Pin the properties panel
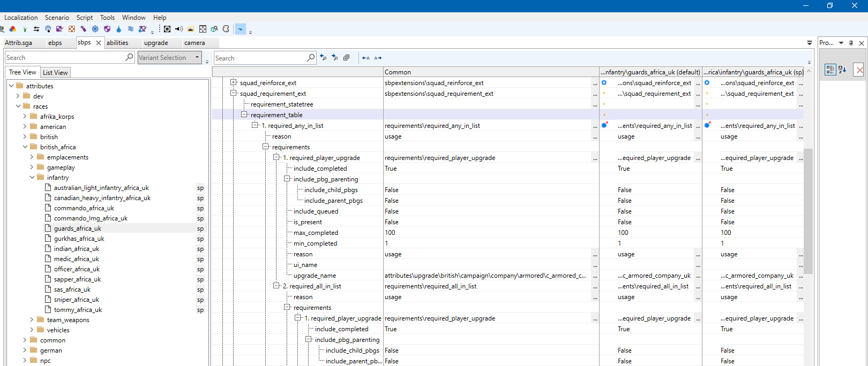Image resolution: width=868 pixels, height=366 pixels. pos(851,43)
